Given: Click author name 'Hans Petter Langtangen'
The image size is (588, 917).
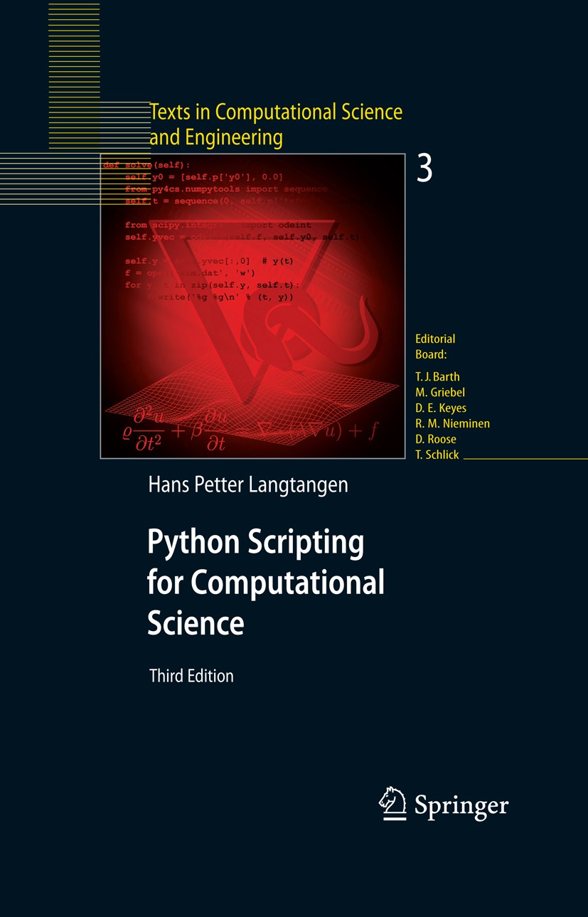Looking at the screenshot, I should (x=248, y=485).
